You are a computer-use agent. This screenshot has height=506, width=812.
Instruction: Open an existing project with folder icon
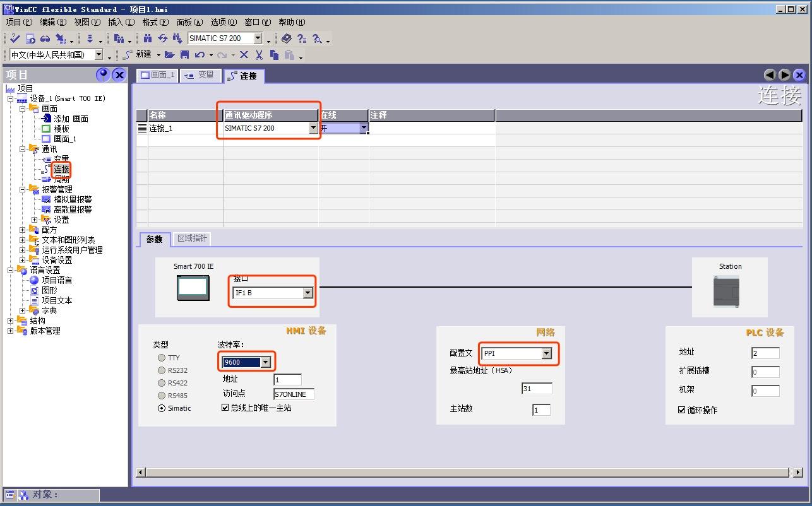tap(169, 55)
